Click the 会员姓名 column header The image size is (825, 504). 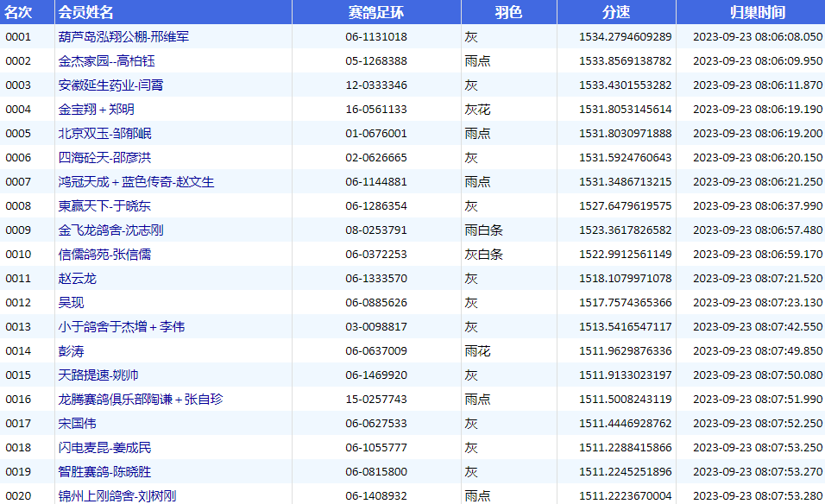click(85, 12)
